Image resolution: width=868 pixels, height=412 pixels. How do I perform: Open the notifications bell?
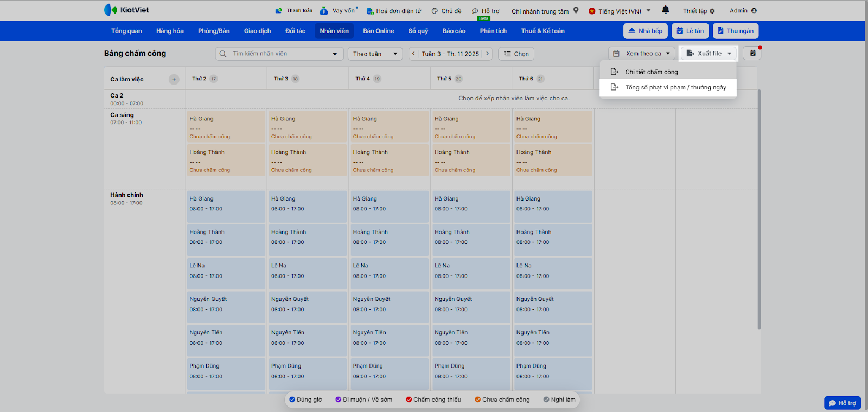pyautogui.click(x=666, y=10)
